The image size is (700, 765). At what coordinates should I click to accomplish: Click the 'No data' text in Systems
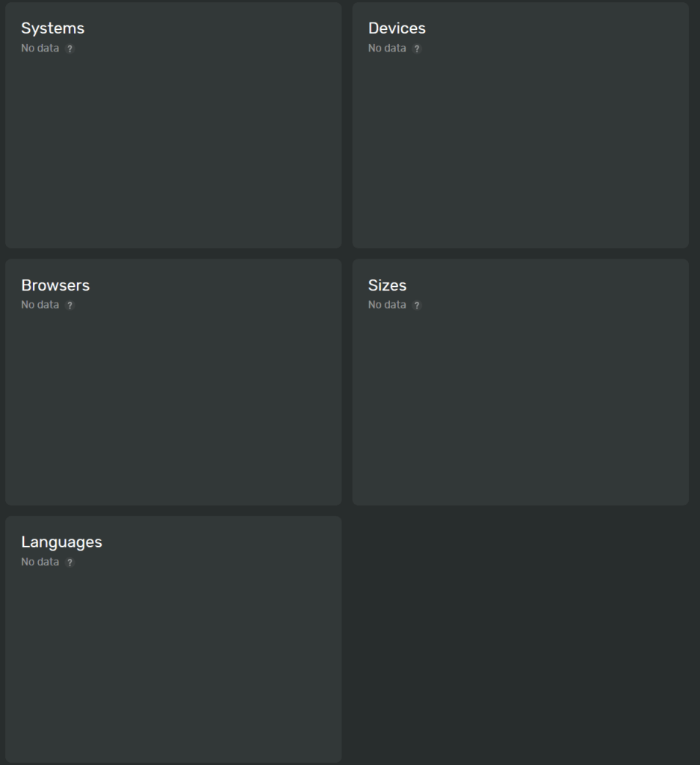click(x=40, y=49)
